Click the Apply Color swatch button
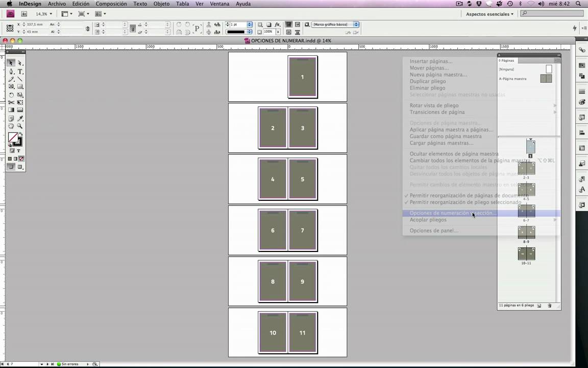The width and height of the screenshot is (588, 368). tap(10, 158)
